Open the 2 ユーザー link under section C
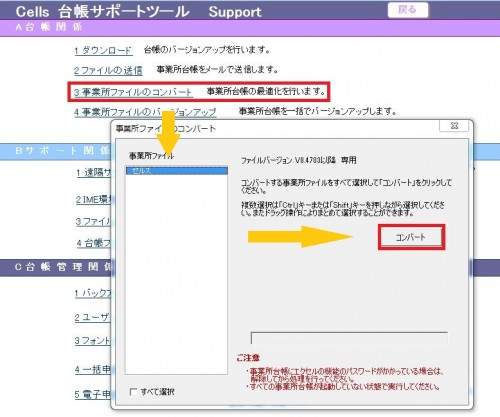 coord(93,317)
